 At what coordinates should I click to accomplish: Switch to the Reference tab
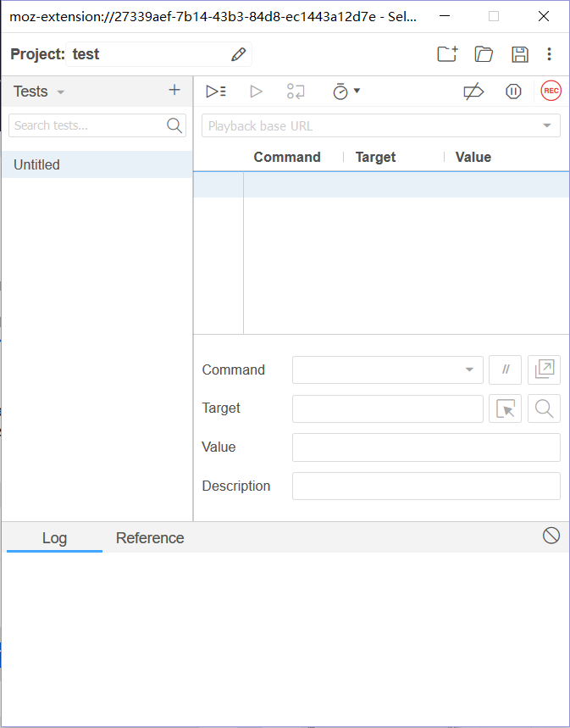[150, 538]
